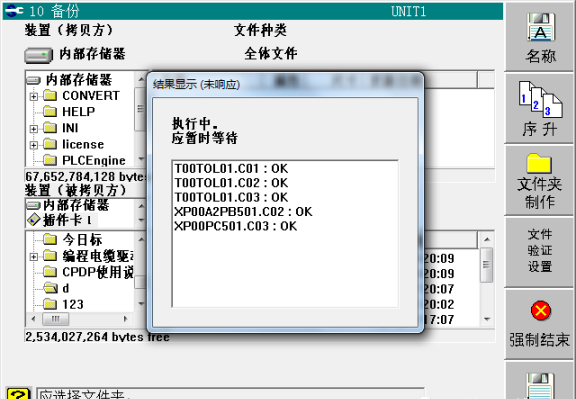Image resolution: width=576 pixels, height=399 pixels.
Task: Click the 文件夹制作 folder creation icon
Action: tap(540, 181)
